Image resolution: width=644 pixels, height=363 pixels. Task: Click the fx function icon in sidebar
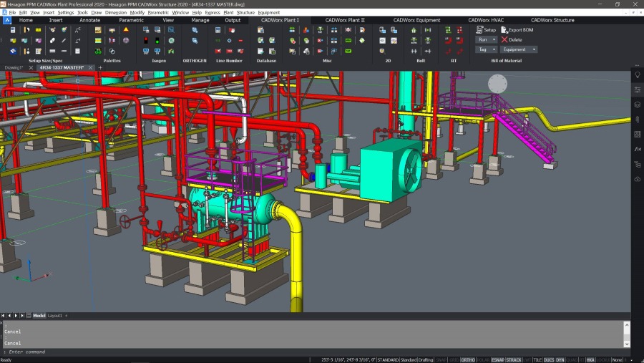[637, 149]
